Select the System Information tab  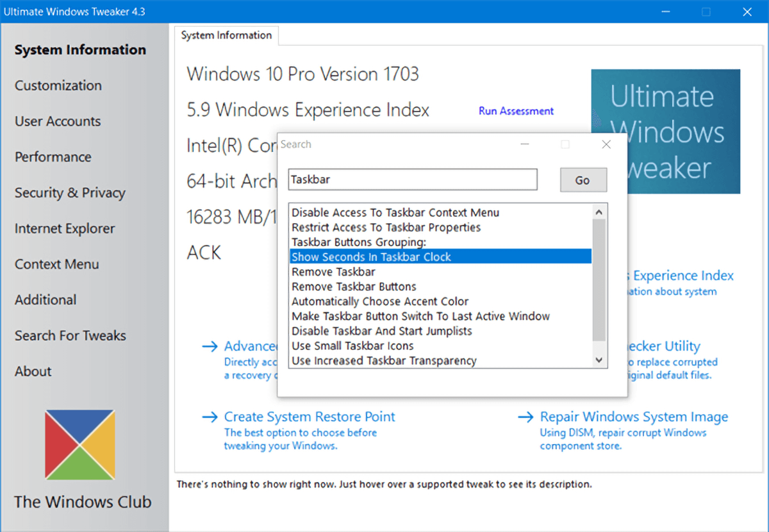point(226,35)
